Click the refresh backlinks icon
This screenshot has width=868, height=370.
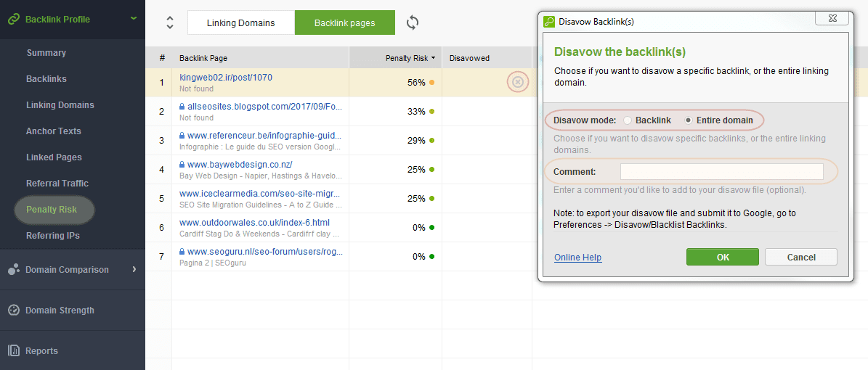pyautogui.click(x=413, y=22)
